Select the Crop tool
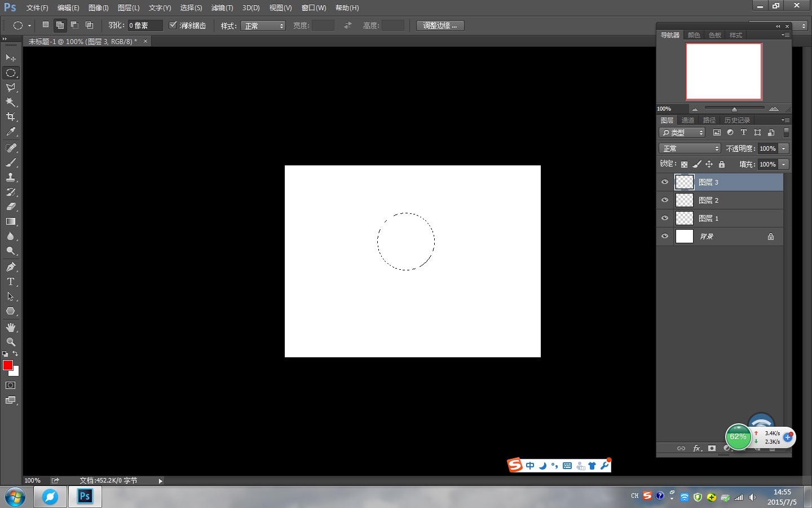The width and height of the screenshot is (812, 508). click(x=11, y=117)
